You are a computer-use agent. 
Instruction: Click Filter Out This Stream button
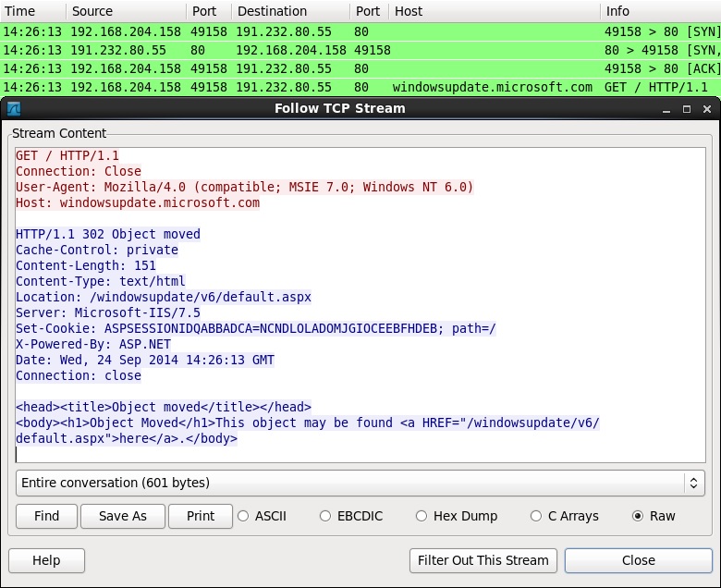[483, 560]
